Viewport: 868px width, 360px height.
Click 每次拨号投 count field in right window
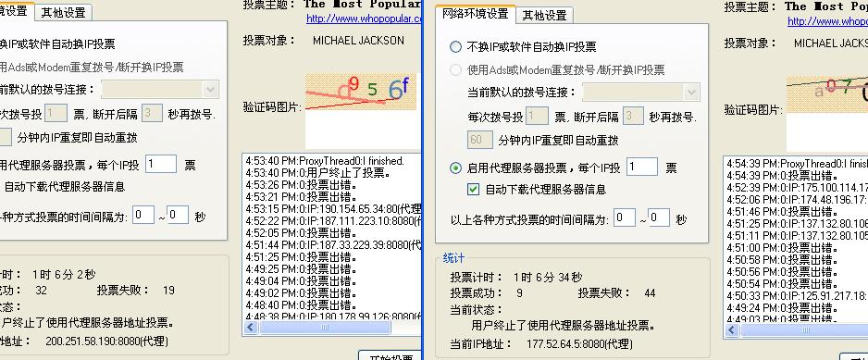tap(537, 117)
